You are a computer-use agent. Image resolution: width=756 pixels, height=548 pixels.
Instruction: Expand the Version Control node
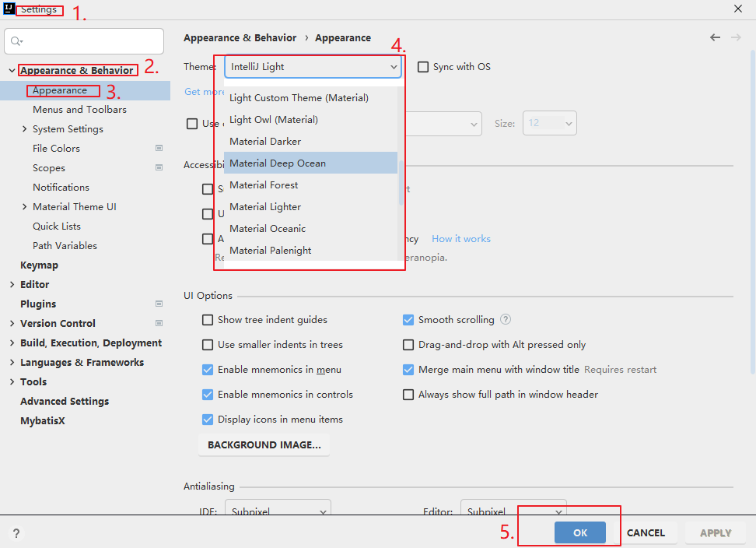12,323
